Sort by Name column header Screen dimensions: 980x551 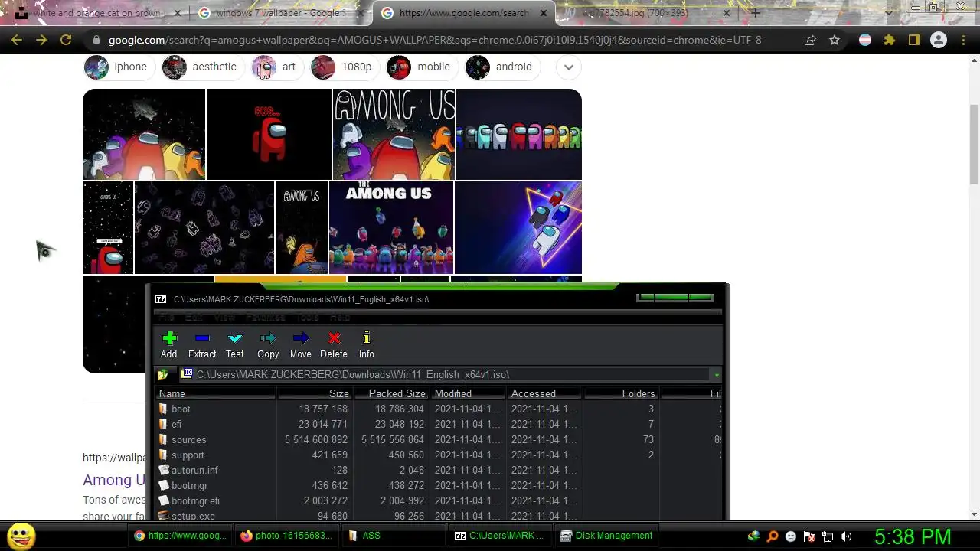point(215,393)
